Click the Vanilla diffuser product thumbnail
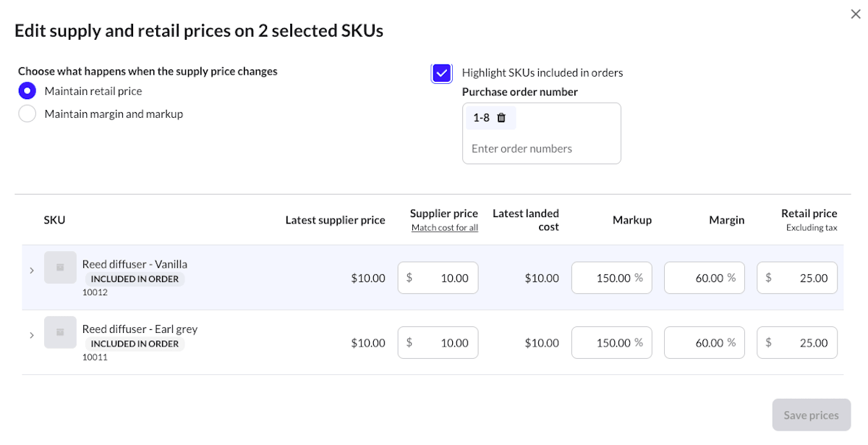This screenshot has width=868, height=445. [x=60, y=268]
